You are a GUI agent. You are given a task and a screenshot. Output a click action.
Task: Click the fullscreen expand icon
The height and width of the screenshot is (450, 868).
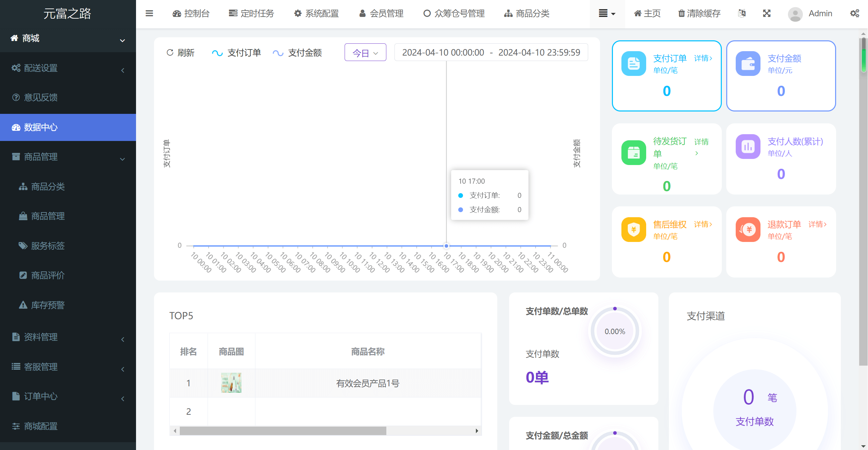pyautogui.click(x=767, y=14)
